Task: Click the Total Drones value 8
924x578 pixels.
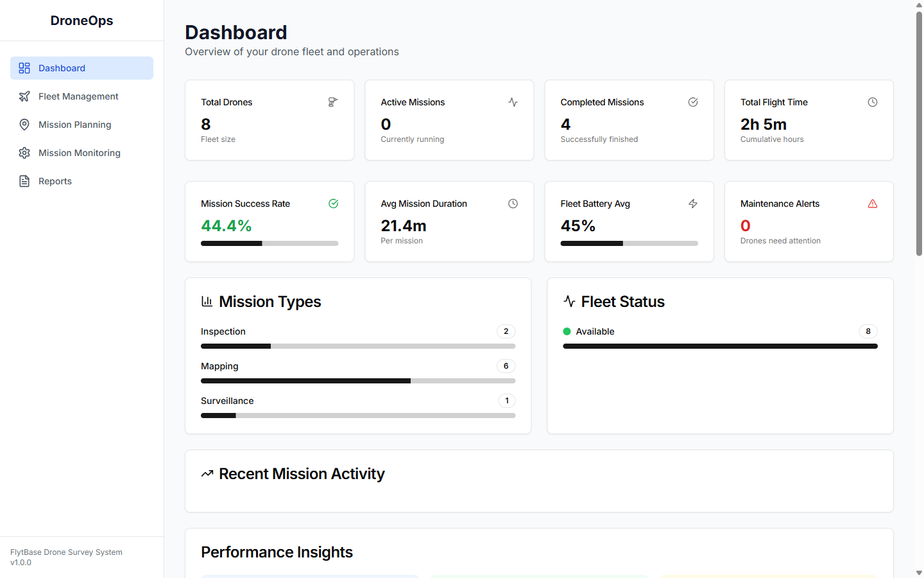Action: [206, 124]
